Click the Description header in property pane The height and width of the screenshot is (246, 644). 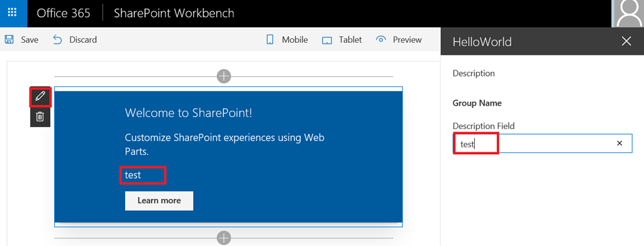click(x=474, y=74)
